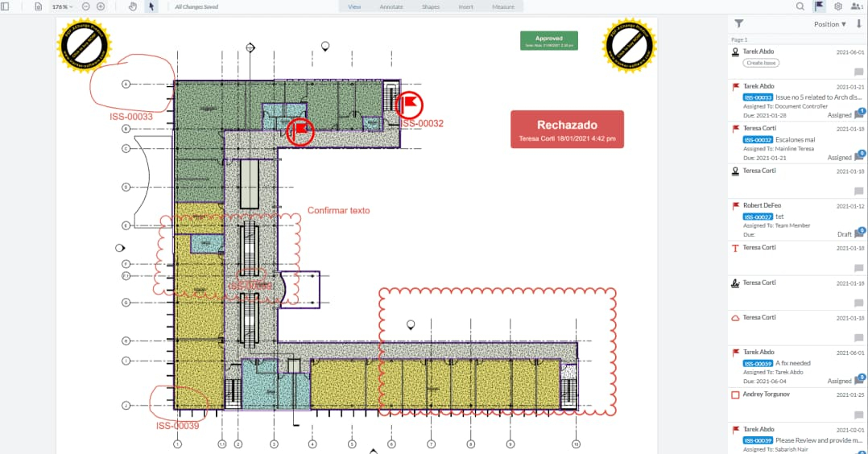Toggle the issues flag panel
The height and width of the screenshot is (454, 868).
tap(819, 6)
